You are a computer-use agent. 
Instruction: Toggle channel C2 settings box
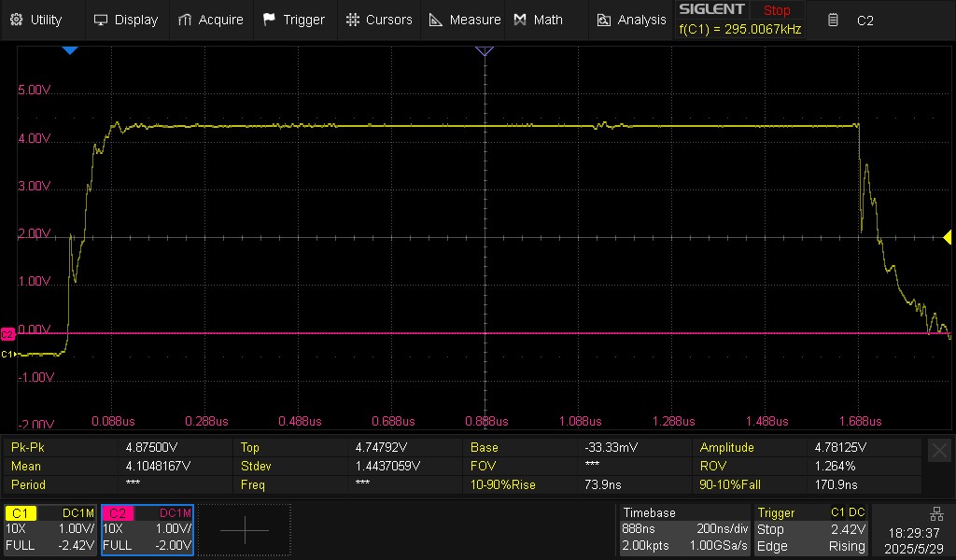147,529
